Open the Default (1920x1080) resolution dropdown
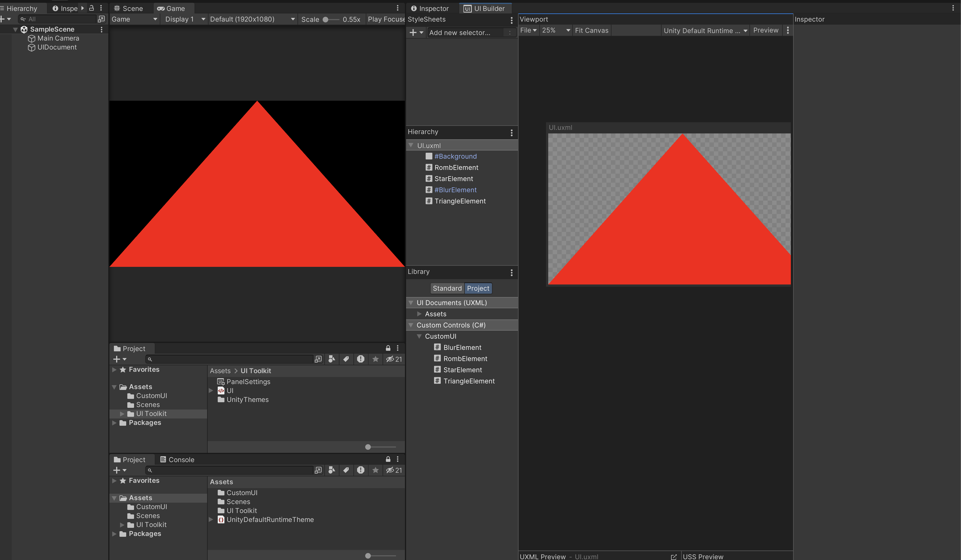This screenshot has height=560, width=961. (x=252, y=19)
